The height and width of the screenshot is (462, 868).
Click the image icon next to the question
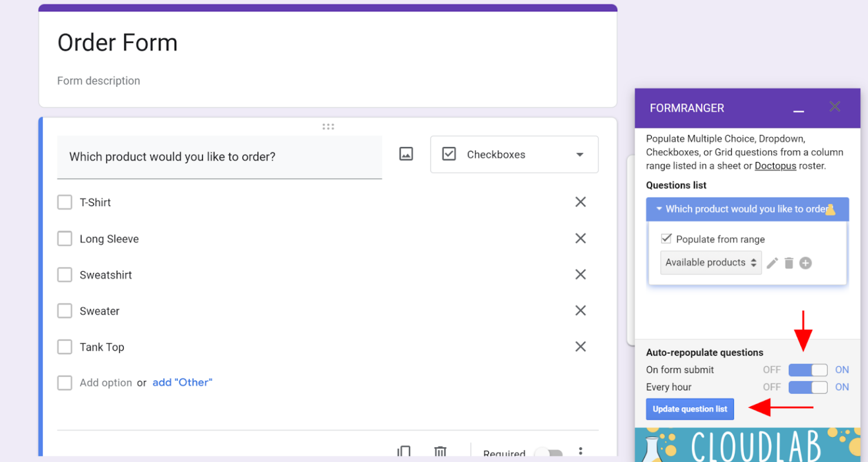tap(406, 154)
